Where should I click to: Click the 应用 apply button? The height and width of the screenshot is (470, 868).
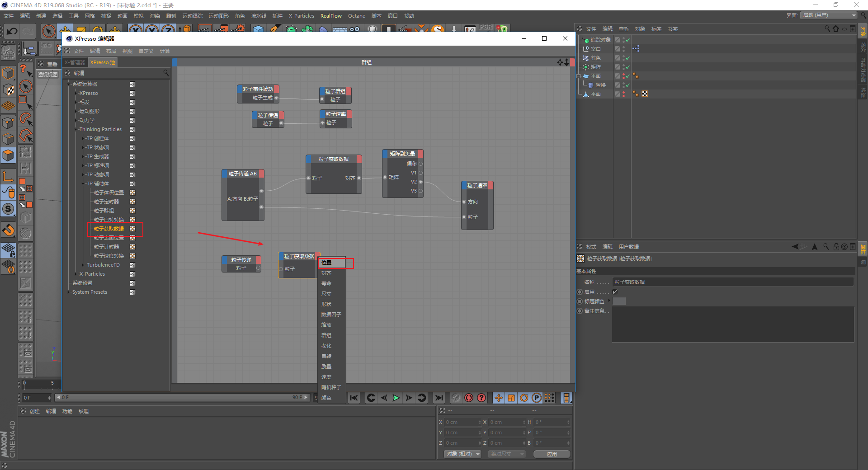[552, 454]
